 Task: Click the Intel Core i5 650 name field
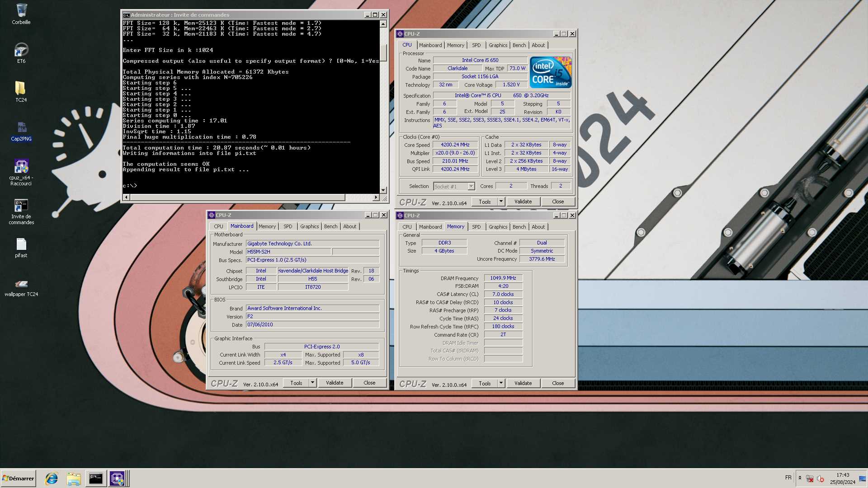pos(480,60)
